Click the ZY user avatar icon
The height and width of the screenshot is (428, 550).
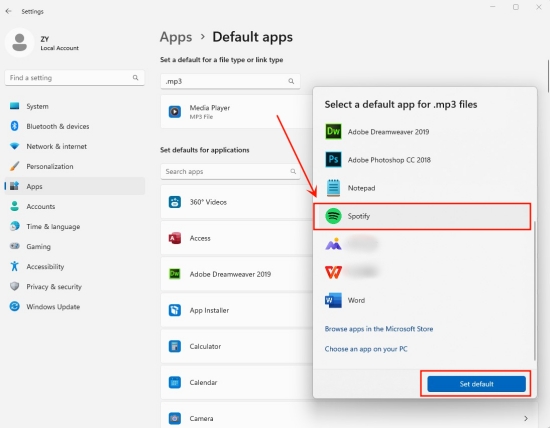click(x=19, y=42)
